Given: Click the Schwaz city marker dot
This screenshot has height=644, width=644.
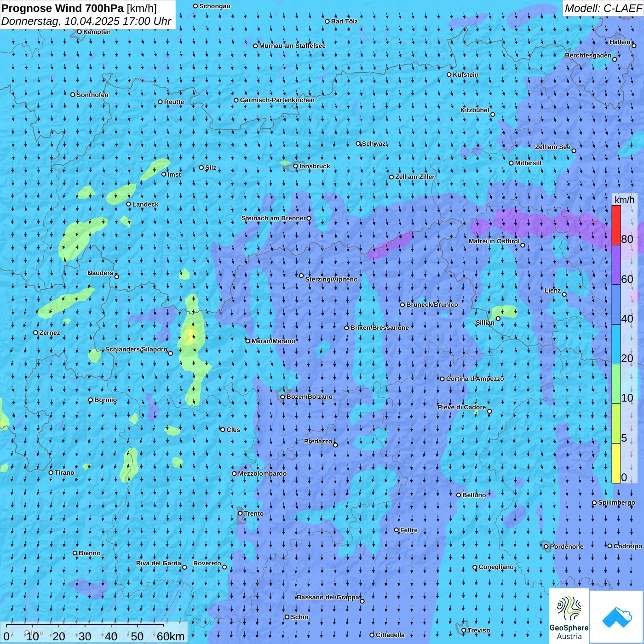Looking at the screenshot, I should point(358,144).
